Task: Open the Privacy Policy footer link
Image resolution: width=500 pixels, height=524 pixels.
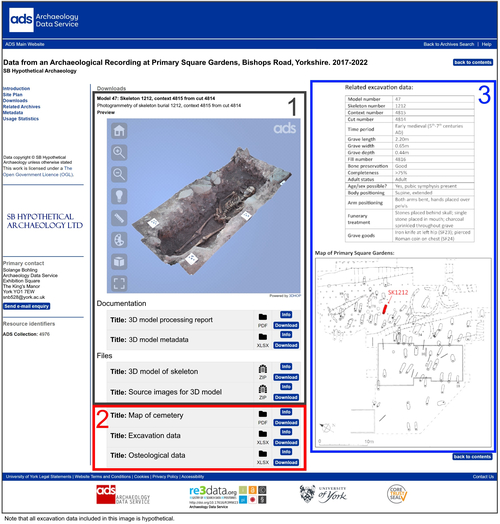Action: click(x=165, y=477)
